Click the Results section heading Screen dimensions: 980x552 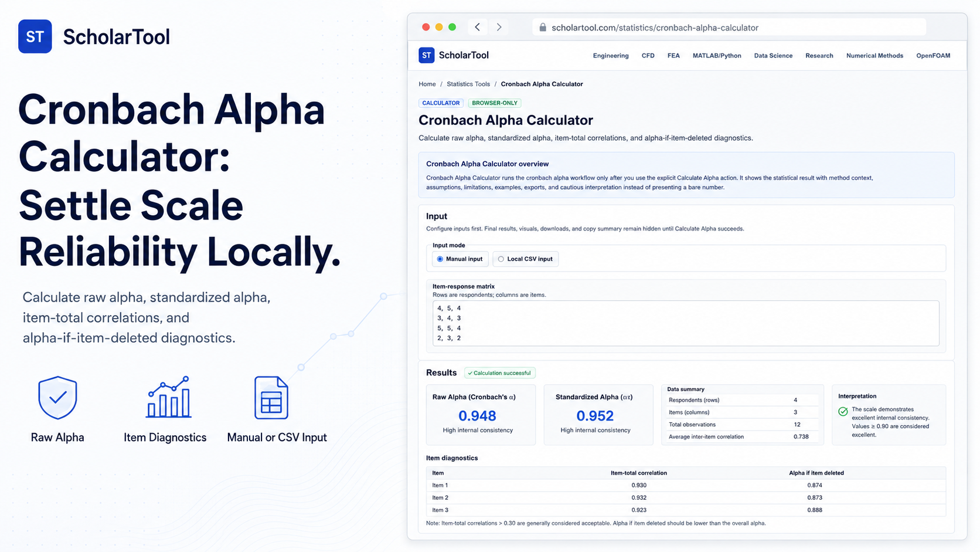pos(441,373)
